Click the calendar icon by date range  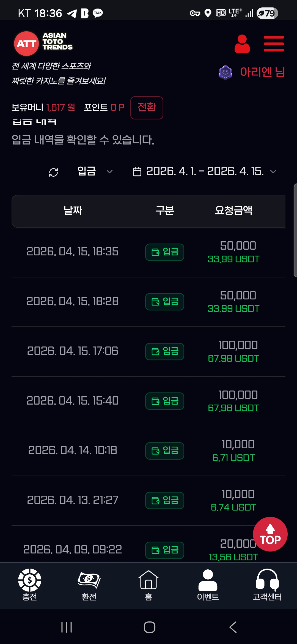coord(137,172)
